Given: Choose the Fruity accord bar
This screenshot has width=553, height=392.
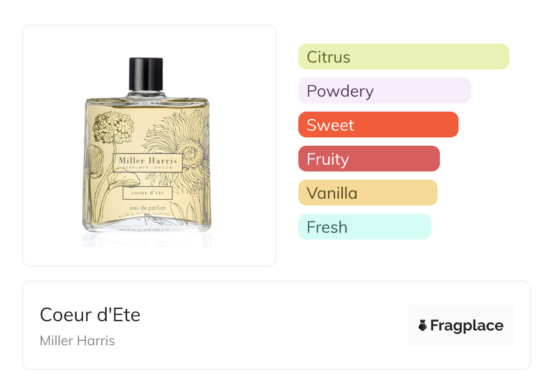Looking at the screenshot, I should pyautogui.click(x=369, y=159).
